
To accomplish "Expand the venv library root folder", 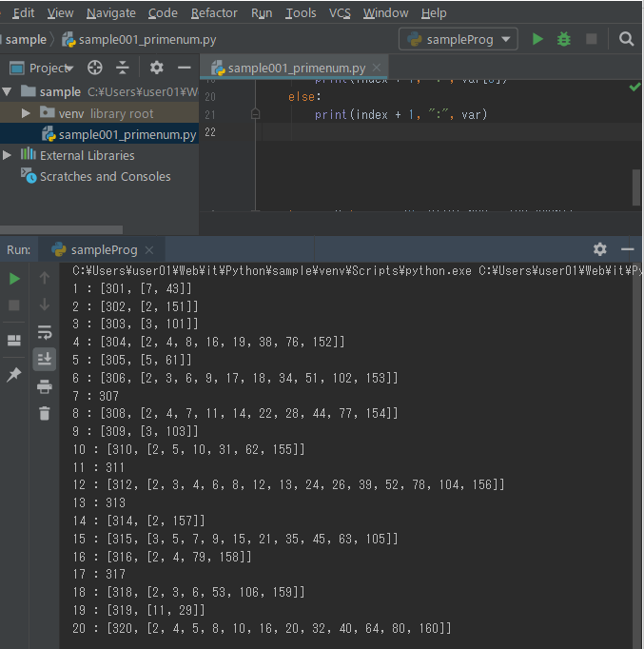I will pyautogui.click(x=27, y=113).
